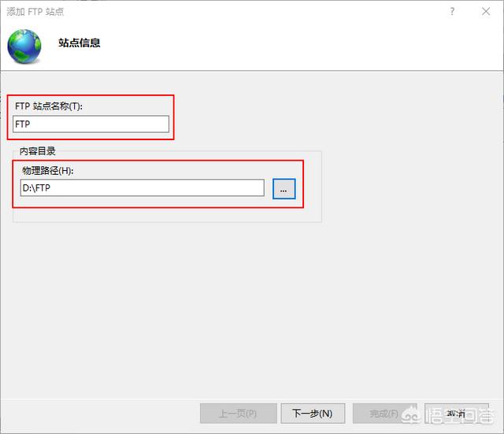Go to next step with 下一步(N)
The width and height of the screenshot is (504, 434).
[x=313, y=414]
